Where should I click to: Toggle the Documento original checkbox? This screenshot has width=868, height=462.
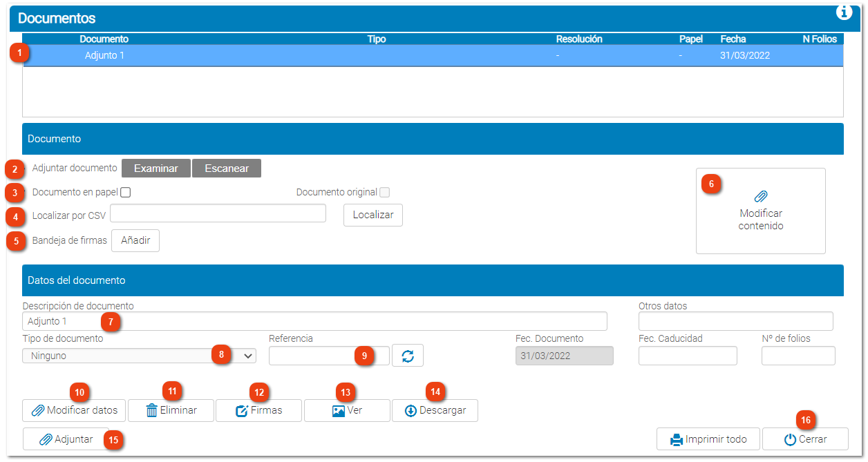point(385,193)
